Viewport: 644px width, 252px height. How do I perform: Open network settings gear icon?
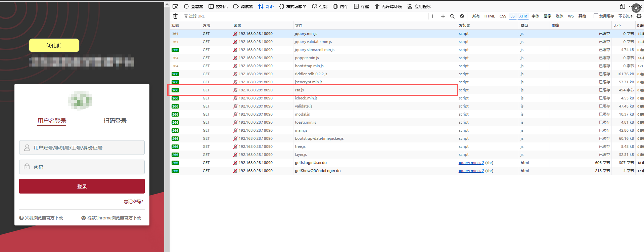coord(639,16)
